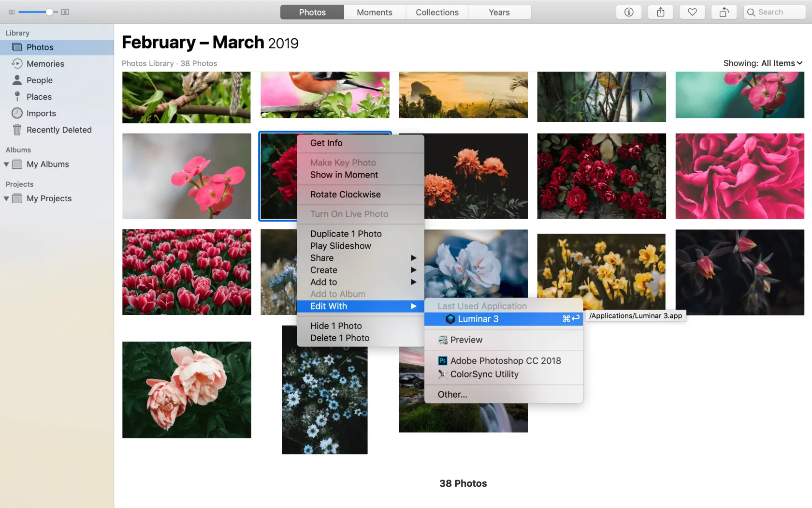
Task: Click the large-thumbnail icon beside the zoom slider
Action: [65, 12]
